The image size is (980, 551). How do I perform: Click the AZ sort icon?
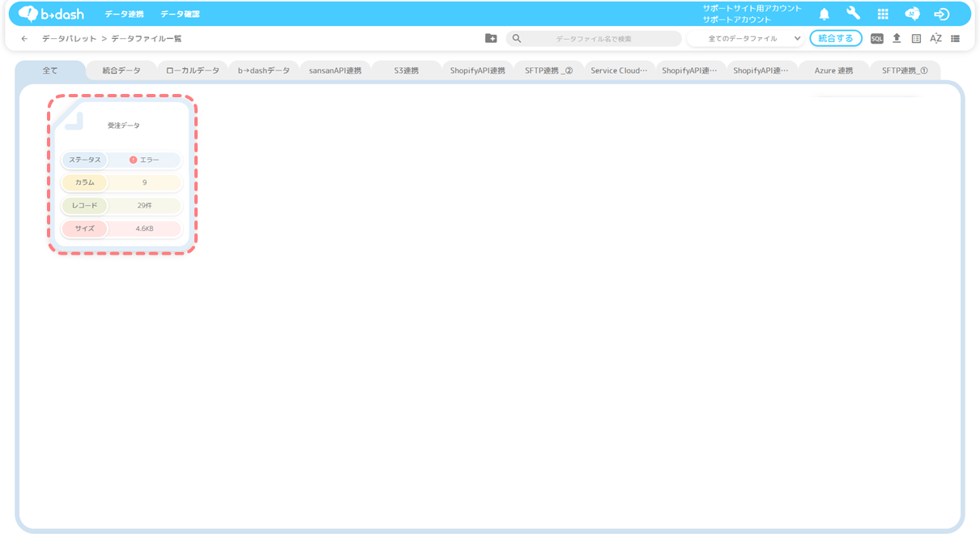(x=935, y=38)
